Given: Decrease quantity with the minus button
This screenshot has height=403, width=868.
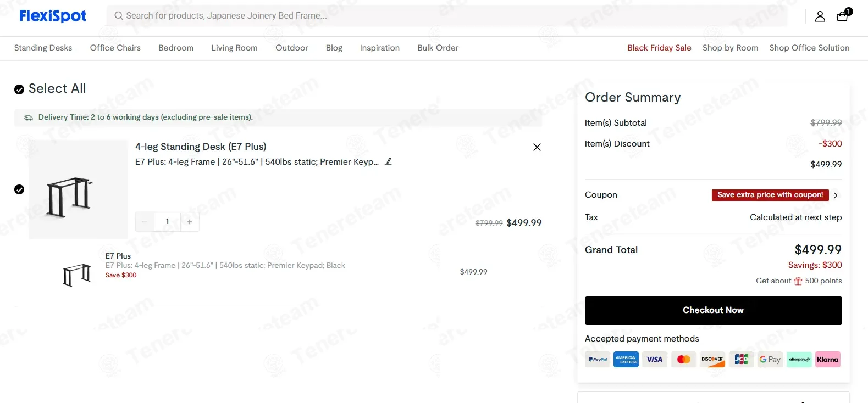Looking at the screenshot, I should (x=145, y=222).
